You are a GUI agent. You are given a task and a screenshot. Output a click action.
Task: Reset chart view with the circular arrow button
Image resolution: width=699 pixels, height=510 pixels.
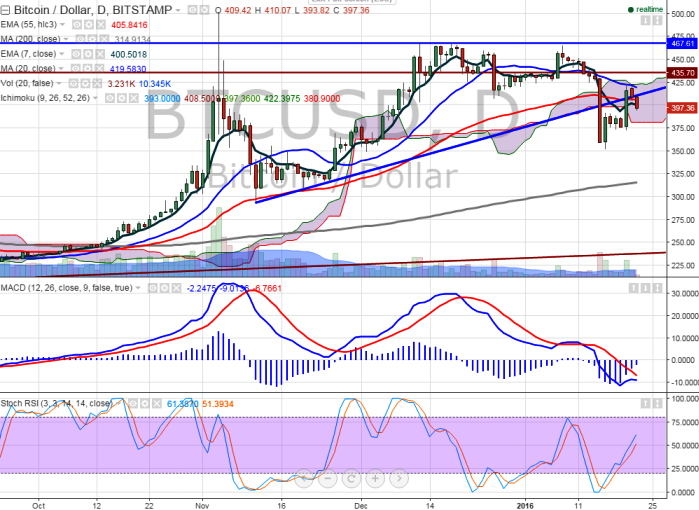click(351, 478)
